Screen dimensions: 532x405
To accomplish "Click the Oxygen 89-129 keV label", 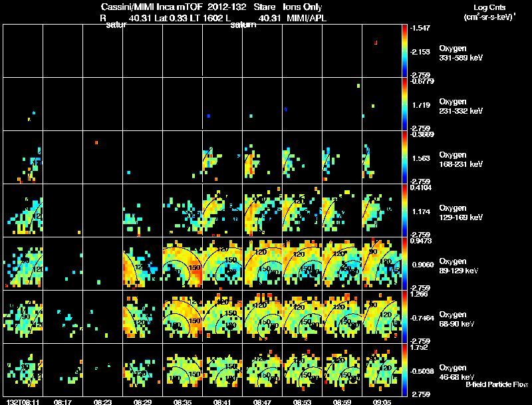I will coord(459,266).
